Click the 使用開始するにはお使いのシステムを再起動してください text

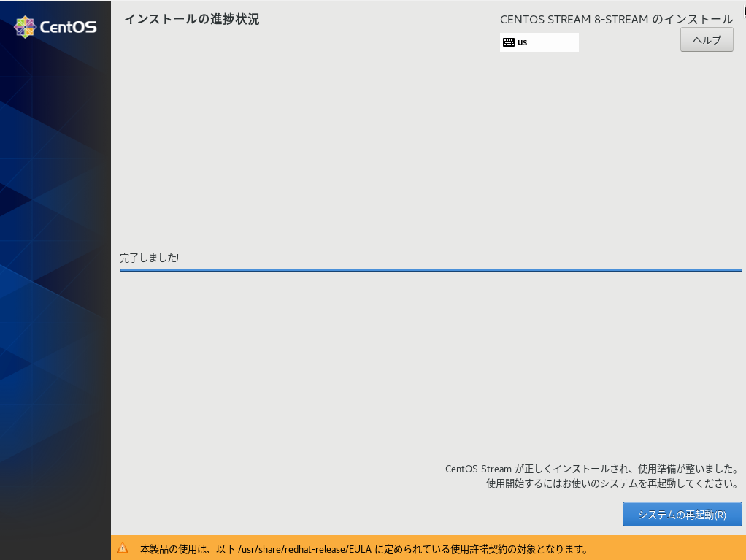click(612, 483)
